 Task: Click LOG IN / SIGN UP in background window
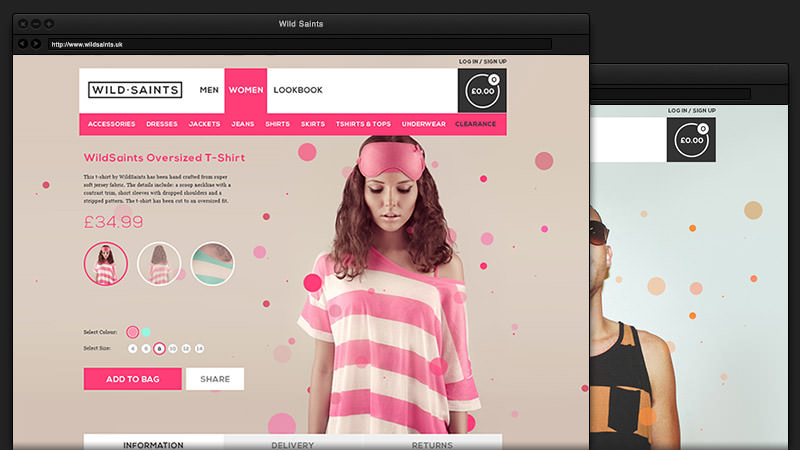tap(691, 110)
